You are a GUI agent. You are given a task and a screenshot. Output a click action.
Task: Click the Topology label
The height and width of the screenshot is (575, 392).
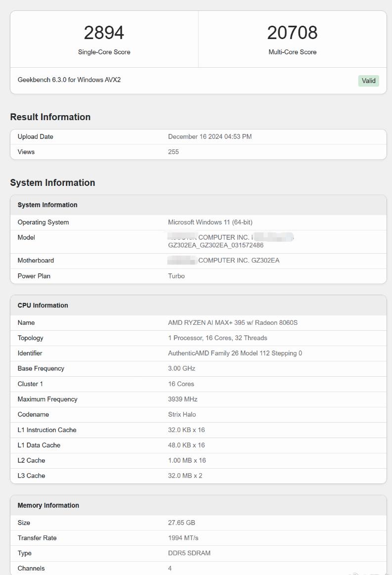coord(31,338)
